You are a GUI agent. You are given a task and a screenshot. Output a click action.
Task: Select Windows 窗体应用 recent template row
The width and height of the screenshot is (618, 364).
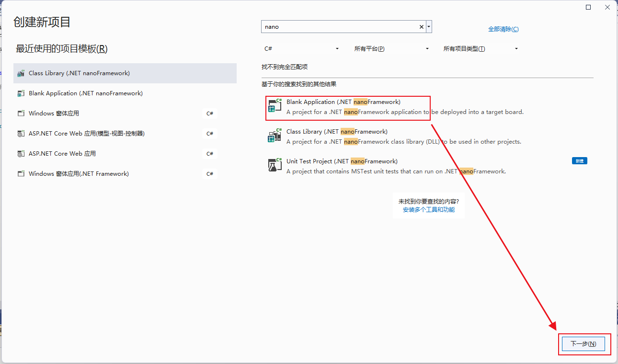click(x=125, y=114)
